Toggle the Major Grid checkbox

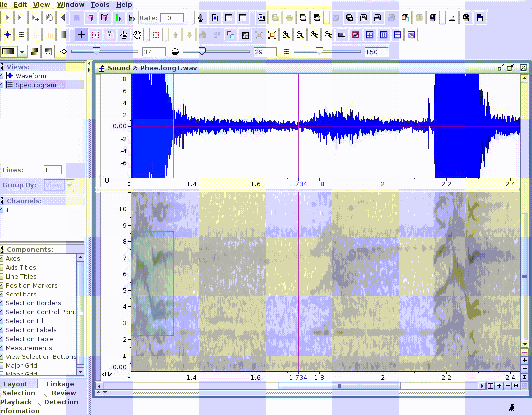[x=1, y=366]
